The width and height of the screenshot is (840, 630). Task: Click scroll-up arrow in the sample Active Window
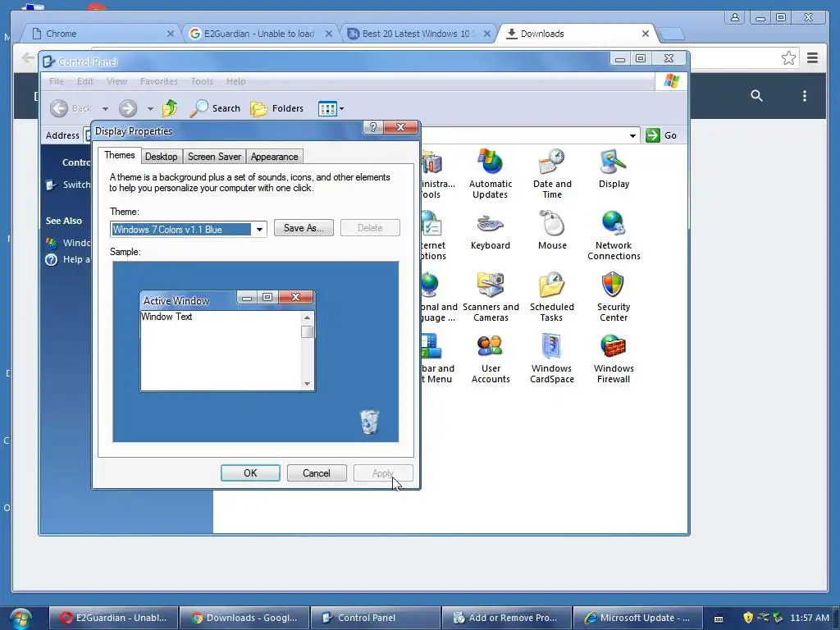[307, 317]
